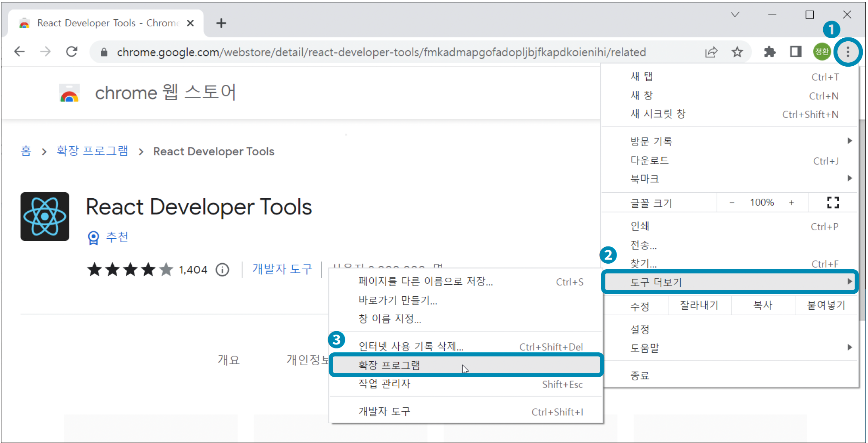This screenshot has width=868, height=443.
Task: Close the React Developer Tools tab
Action: point(190,23)
